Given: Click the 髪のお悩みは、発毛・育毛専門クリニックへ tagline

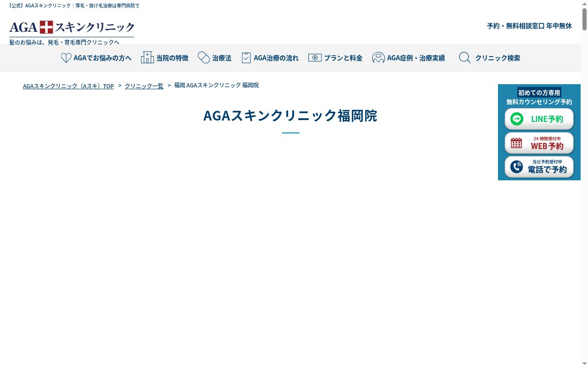Looking at the screenshot, I should [64, 42].
